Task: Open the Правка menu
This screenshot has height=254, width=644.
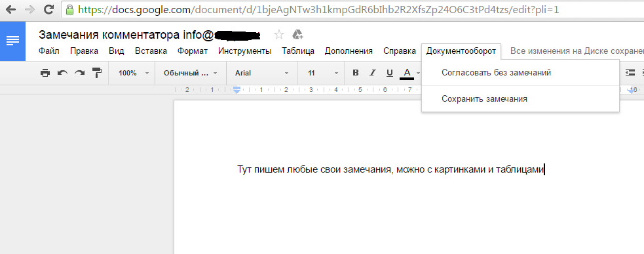Action: point(85,51)
